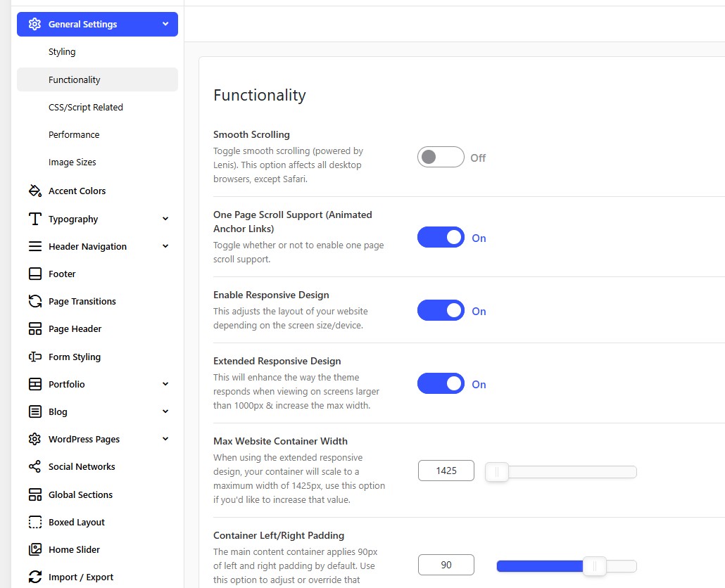Go to the Performance subsection
This screenshot has width=725, height=588.
(x=74, y=134)
